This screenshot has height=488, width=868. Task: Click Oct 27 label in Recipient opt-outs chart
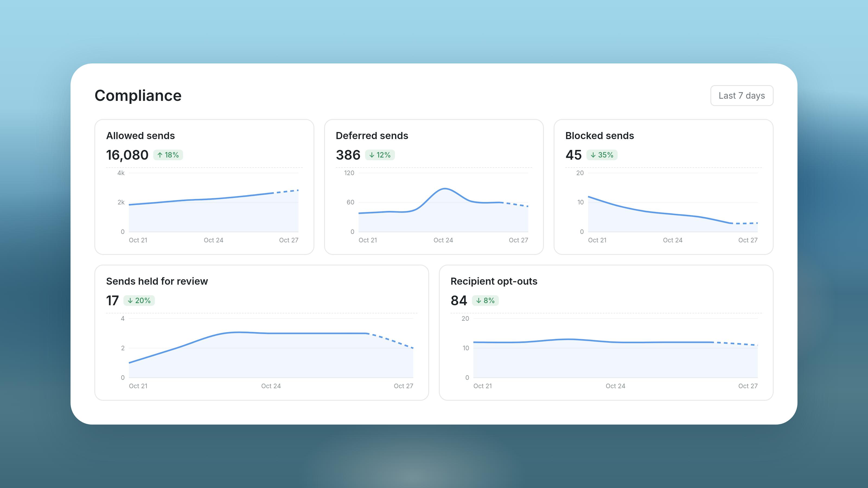point(748,386)
